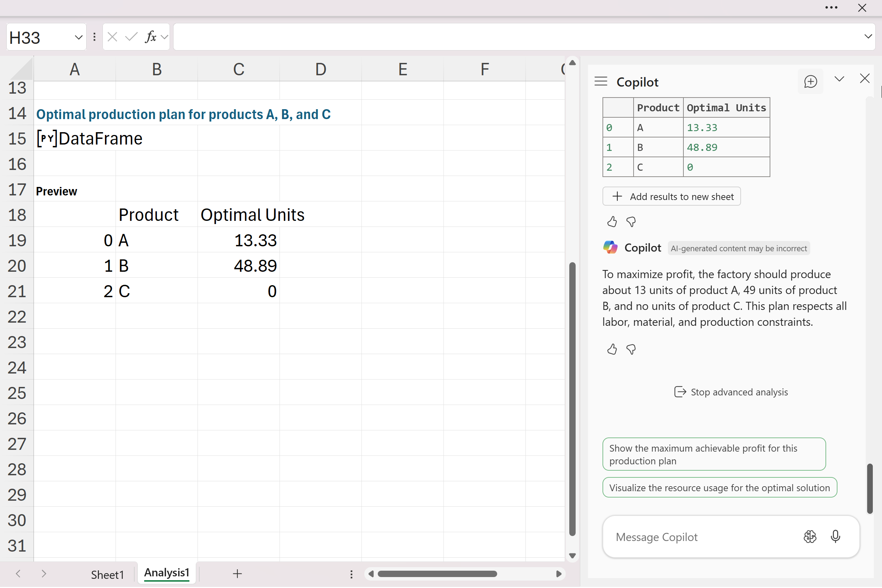Screen dimensions: 882x588
Task: Start a new Copilot chat
Action: 810,81
